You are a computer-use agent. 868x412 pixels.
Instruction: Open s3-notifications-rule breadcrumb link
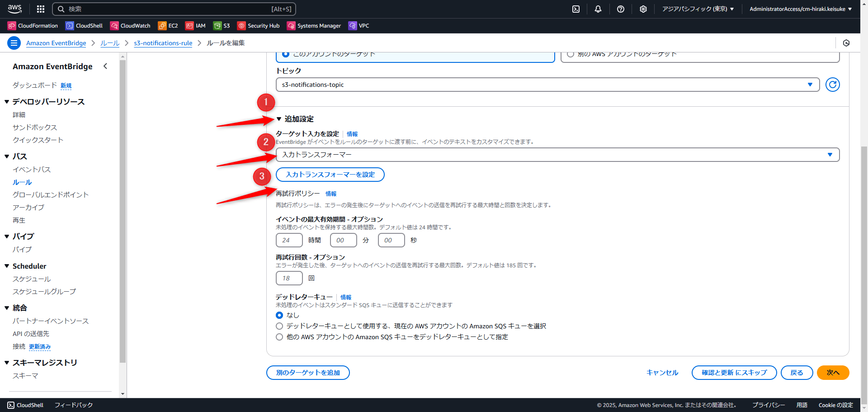pos(163,43)
